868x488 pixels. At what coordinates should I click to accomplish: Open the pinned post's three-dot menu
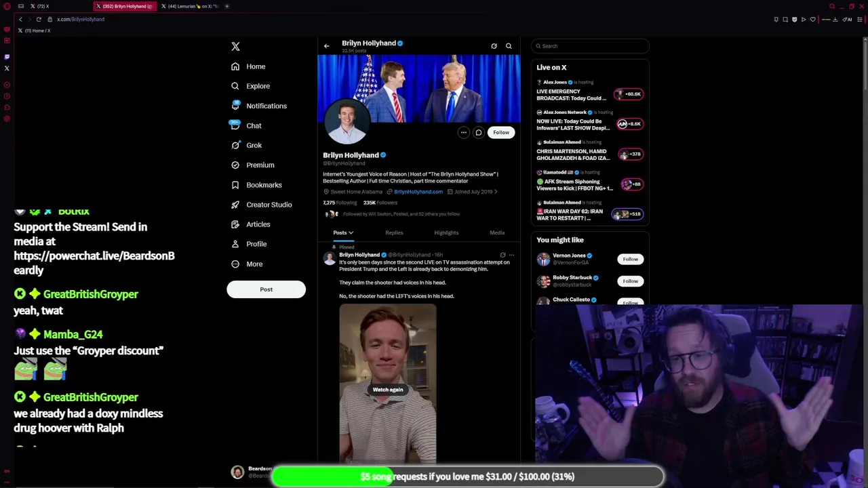[512, 255]
